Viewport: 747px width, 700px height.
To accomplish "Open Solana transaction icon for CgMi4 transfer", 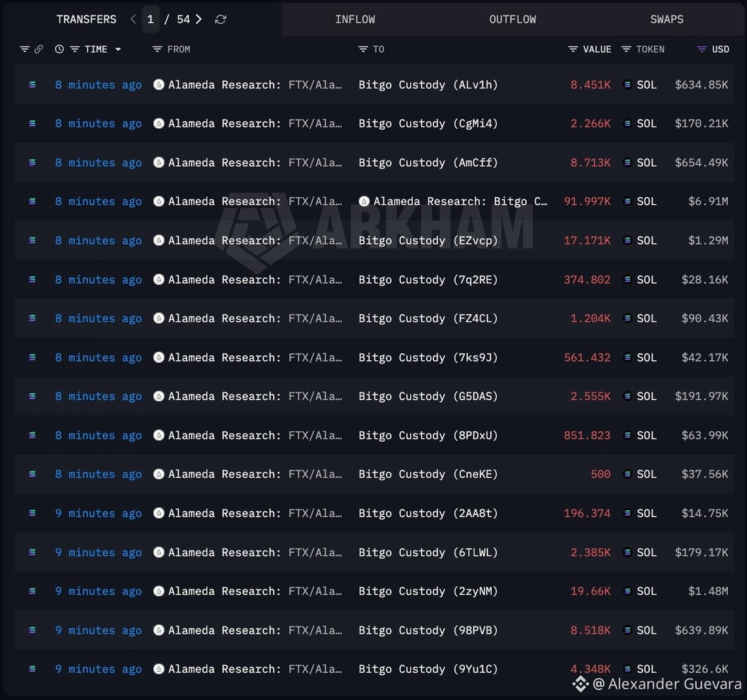I will 32,123.
